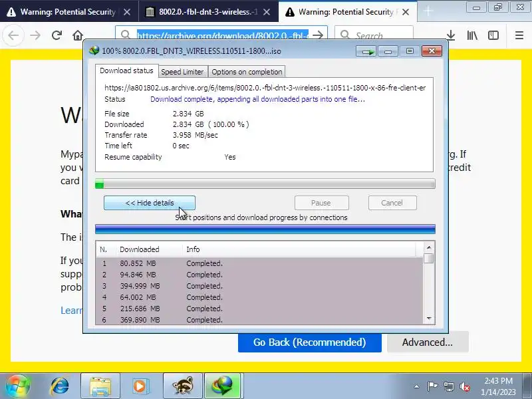Select connection row 215.686 MB

(259, 309)
